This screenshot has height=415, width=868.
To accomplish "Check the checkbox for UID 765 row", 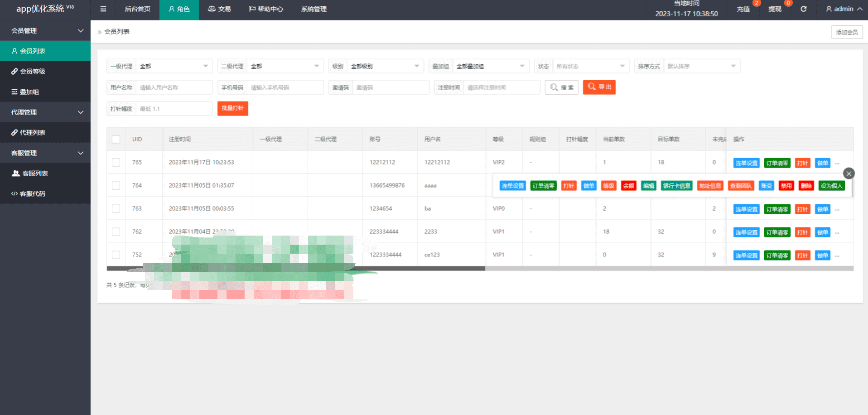I will 116,163.
